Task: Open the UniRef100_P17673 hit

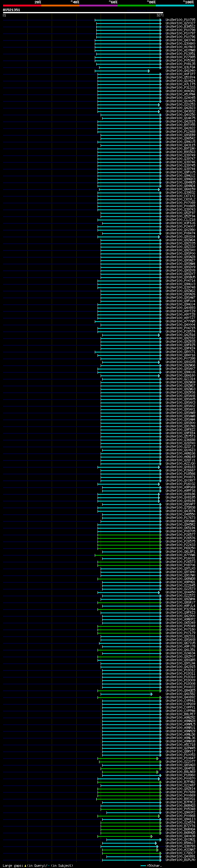Action: coord(180,518)
